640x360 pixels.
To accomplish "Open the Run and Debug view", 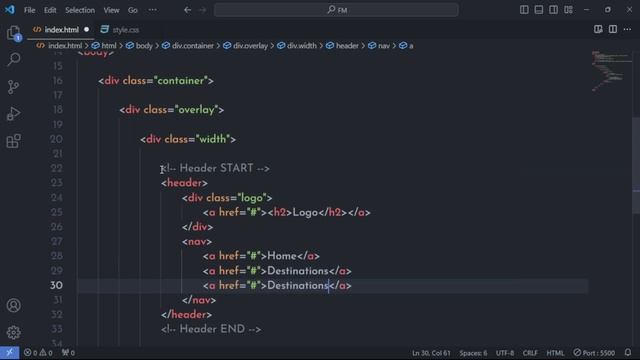I will [13, 114].
